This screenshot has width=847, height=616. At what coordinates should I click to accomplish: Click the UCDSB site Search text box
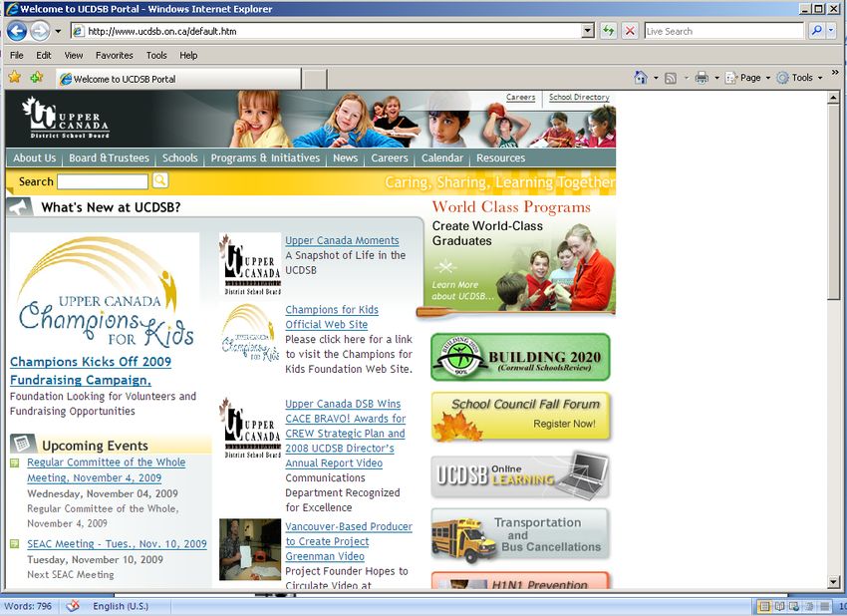click(103, 181)
